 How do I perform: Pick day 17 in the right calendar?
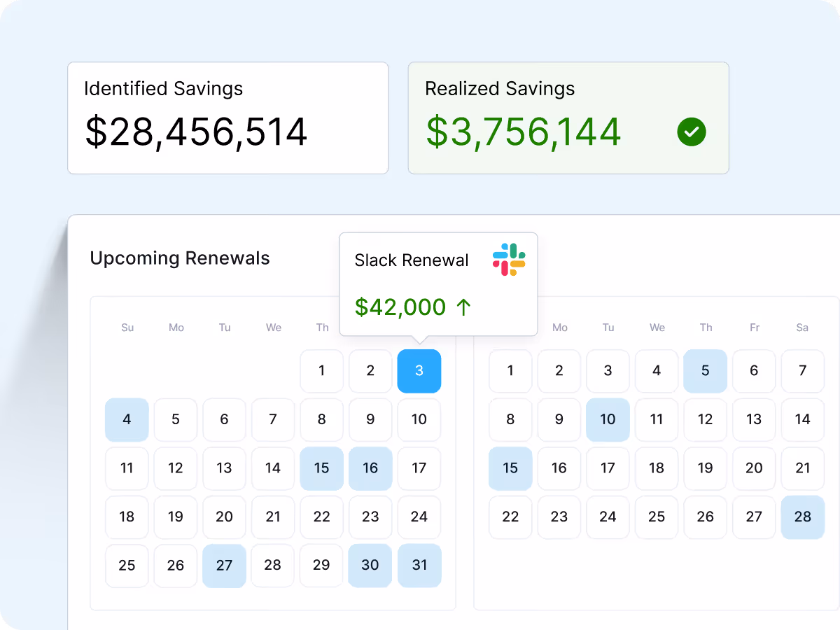[x=608, y=468]
